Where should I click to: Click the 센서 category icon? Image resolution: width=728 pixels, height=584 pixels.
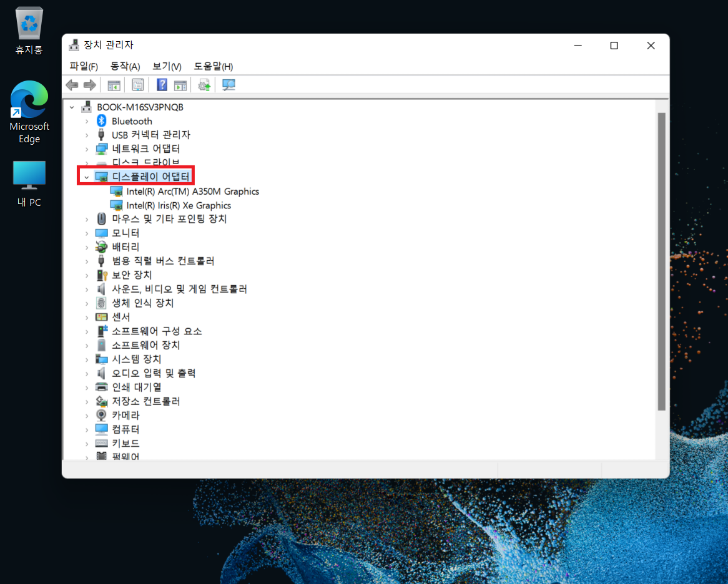(x=102, y=317)
